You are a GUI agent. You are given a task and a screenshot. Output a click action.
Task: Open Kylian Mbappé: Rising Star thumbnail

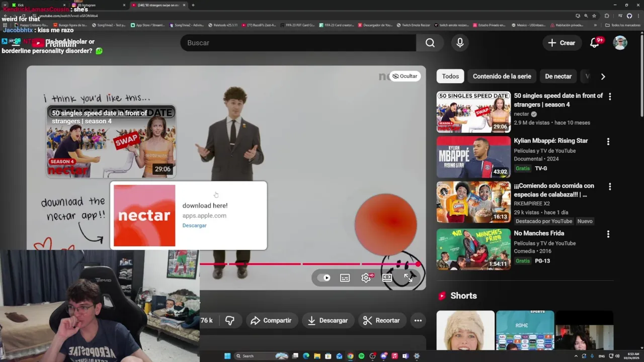pos(473,157)
